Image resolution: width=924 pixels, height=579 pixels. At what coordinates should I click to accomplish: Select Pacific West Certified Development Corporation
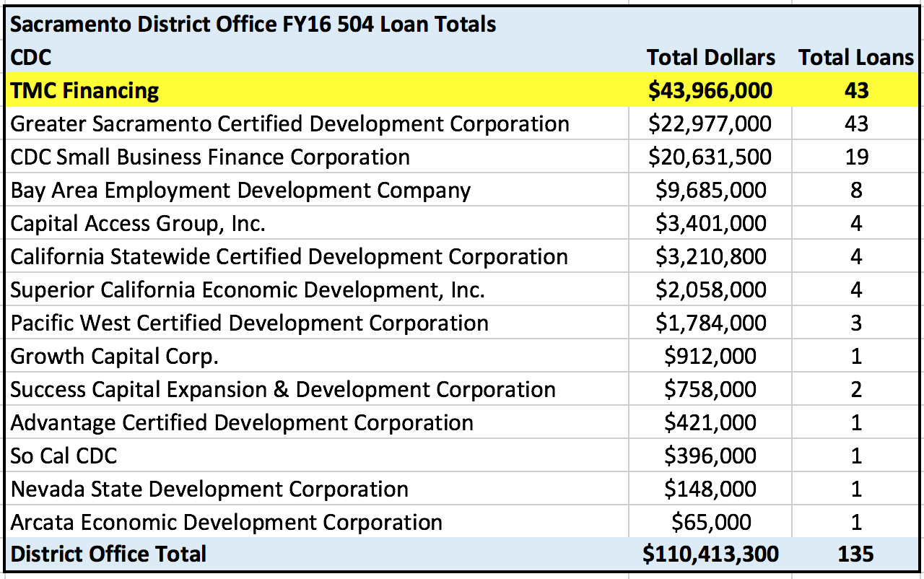pyautogui.click(x=249, y=323)
